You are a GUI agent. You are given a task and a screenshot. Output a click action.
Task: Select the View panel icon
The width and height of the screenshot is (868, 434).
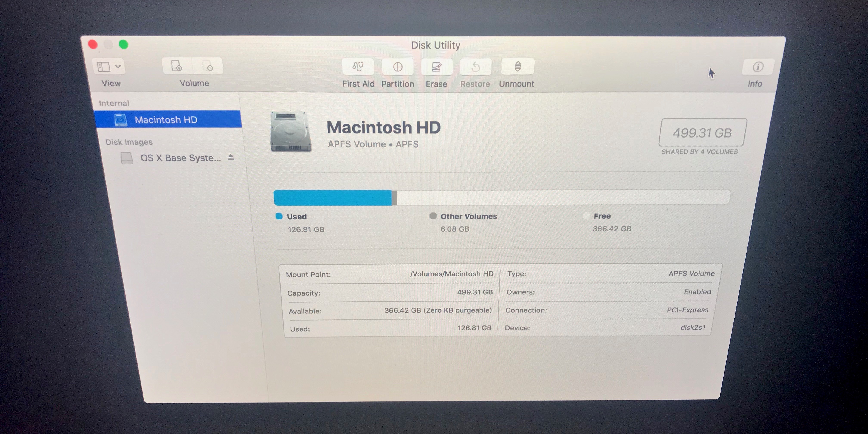click(109, 67)
